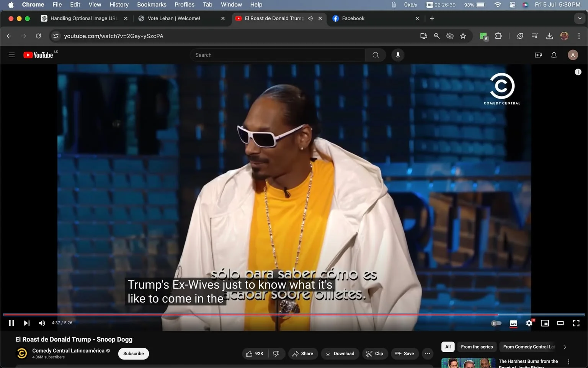Open media controls in Chrome toolbar
588x368 pixels.
[535, 36]
